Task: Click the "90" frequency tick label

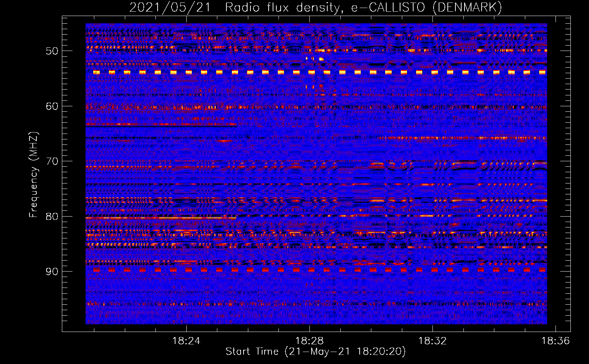Action: point(52,272)
